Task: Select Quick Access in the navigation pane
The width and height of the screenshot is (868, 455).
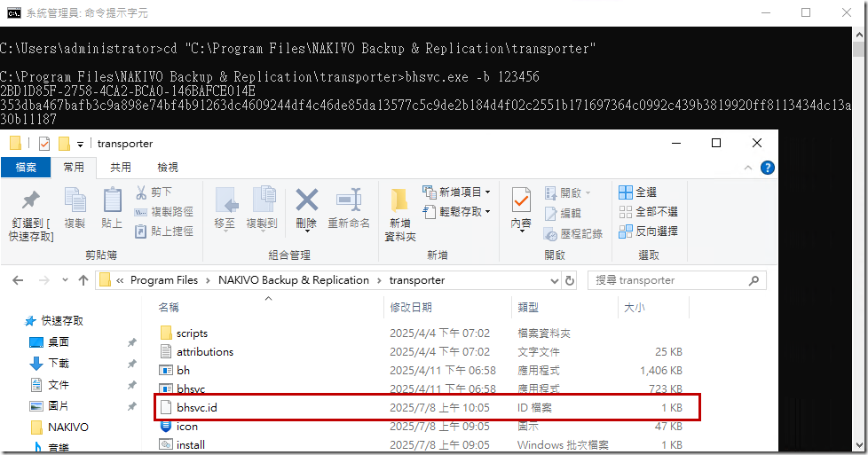Action: pyautogui.click(x=55, y=321)
